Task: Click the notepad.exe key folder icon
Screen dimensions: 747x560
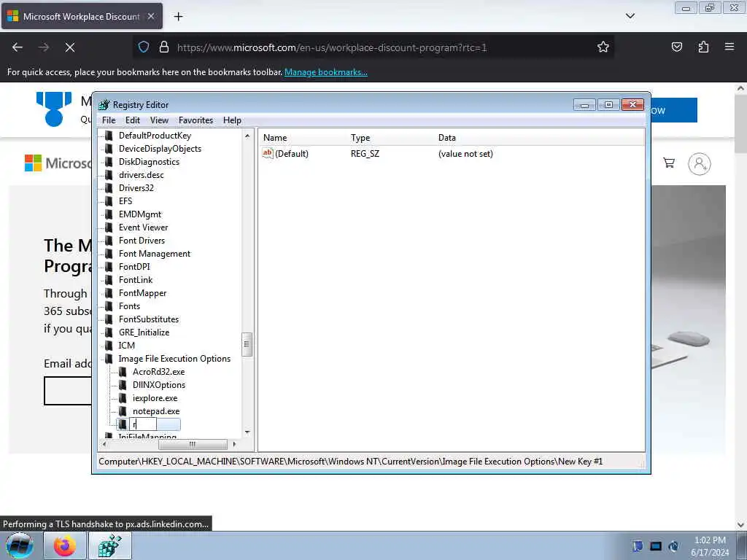Action: (x=123, y=411)
